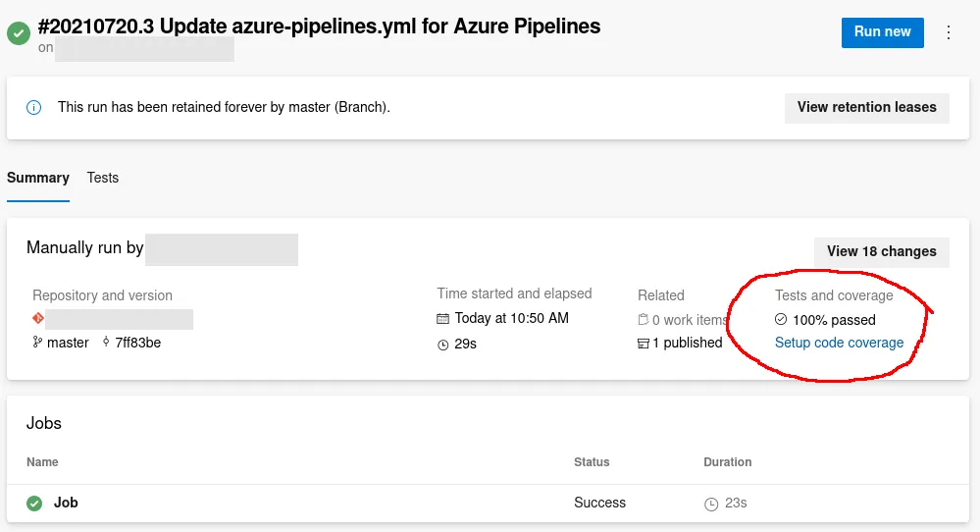
Task: Click the green run success status icon
Action: point(18,33)
